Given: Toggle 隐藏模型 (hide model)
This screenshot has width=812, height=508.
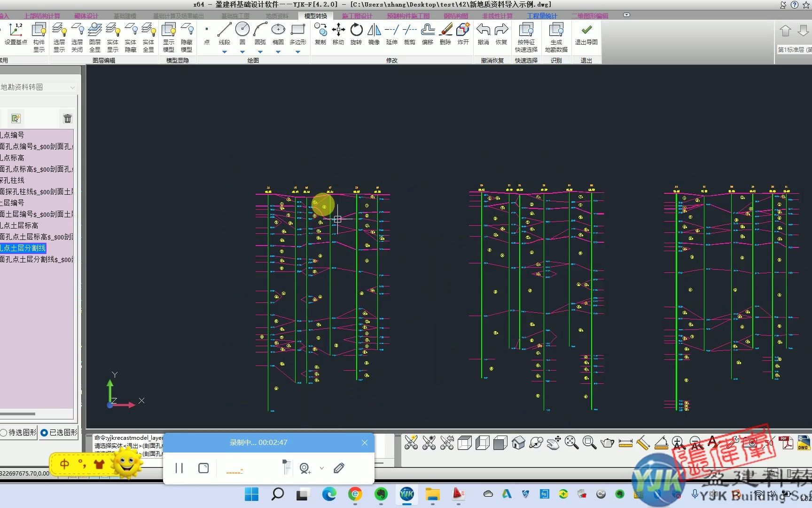Looking at the screenshot, I should coord(187,37).
